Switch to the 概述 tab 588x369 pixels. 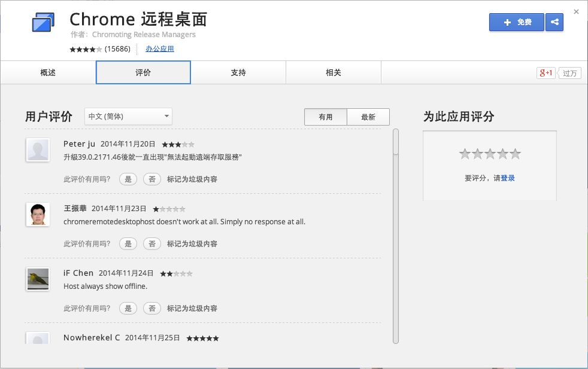tap(48, 72)
